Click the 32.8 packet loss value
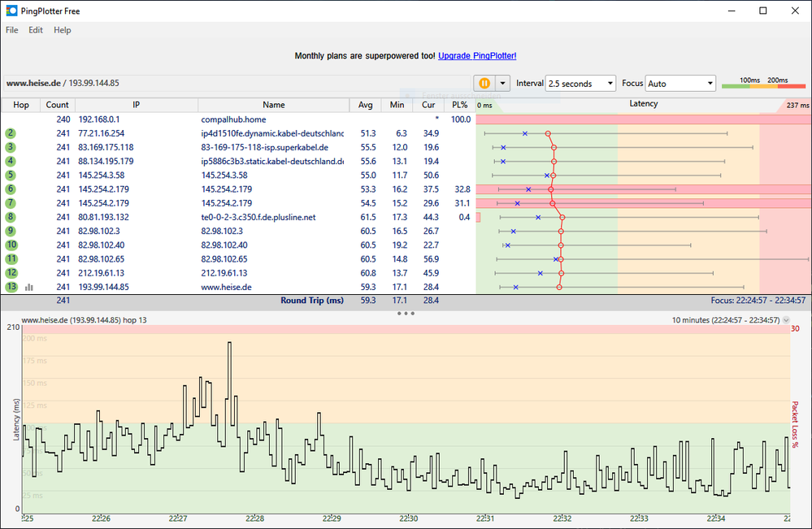This screenshot has height=529, width=812. (462, 189)
